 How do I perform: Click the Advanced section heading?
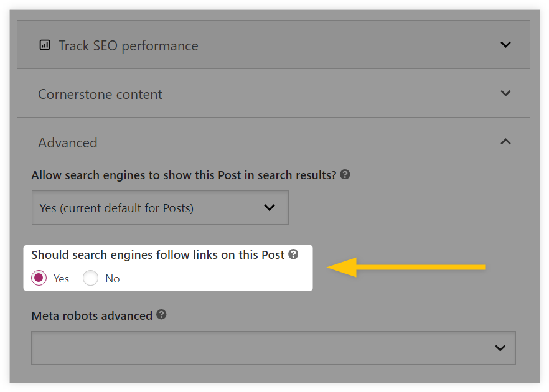coord(68,143)
